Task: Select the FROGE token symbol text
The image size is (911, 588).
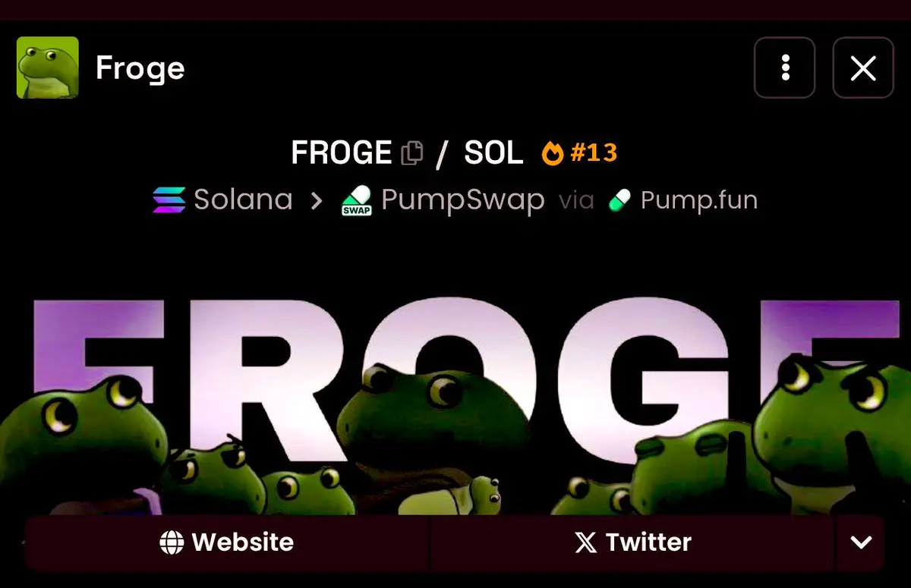Action: [342, 153]
